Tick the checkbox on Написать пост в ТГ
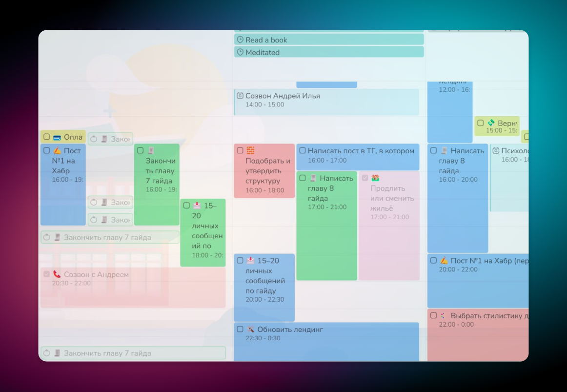Image resolution: width=567 pixels, height=392 pixels. 302,150
